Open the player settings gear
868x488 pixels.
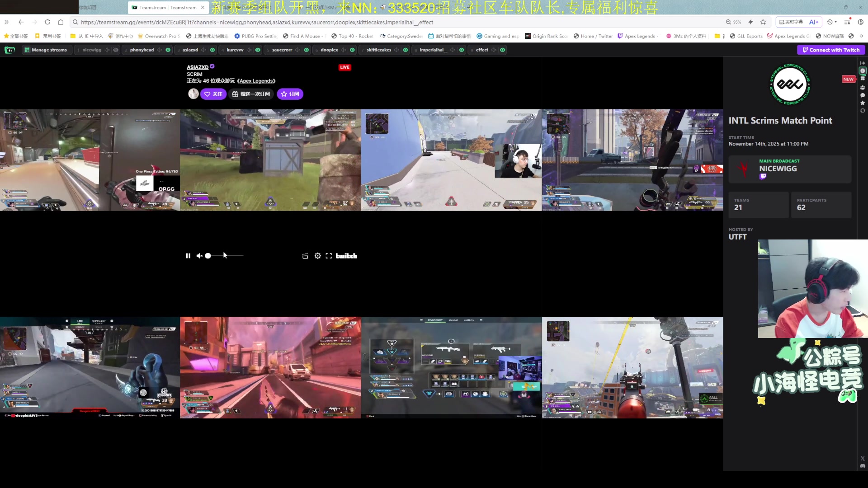[317, 256]
